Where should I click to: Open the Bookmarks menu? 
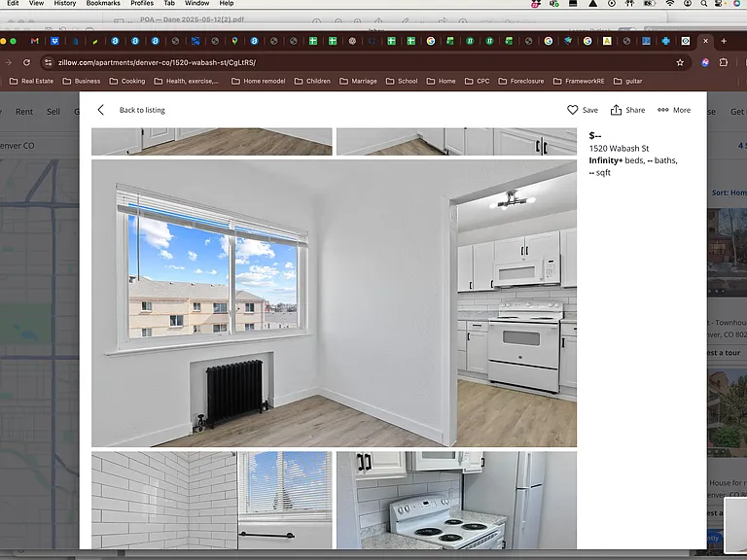(x=103, y=3)
